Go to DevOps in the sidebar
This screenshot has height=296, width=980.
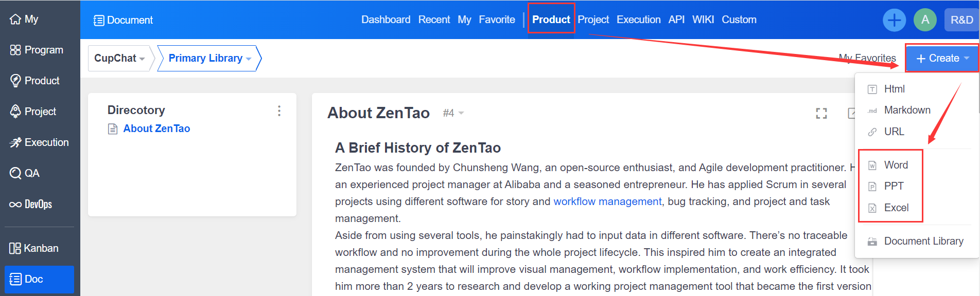(37, 204)
